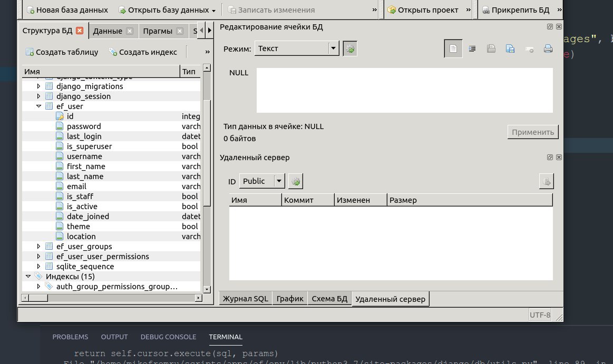Click the import-from-file icon in cell editor
The width and height of the screenshot is (613, 364).
point(491,49)
